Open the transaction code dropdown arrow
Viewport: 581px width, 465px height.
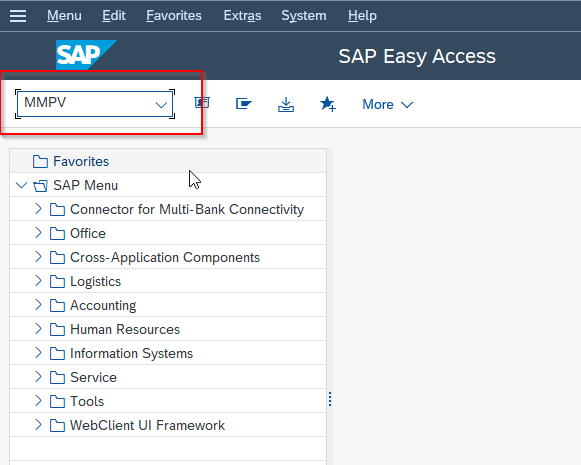[x=161, y=105]
